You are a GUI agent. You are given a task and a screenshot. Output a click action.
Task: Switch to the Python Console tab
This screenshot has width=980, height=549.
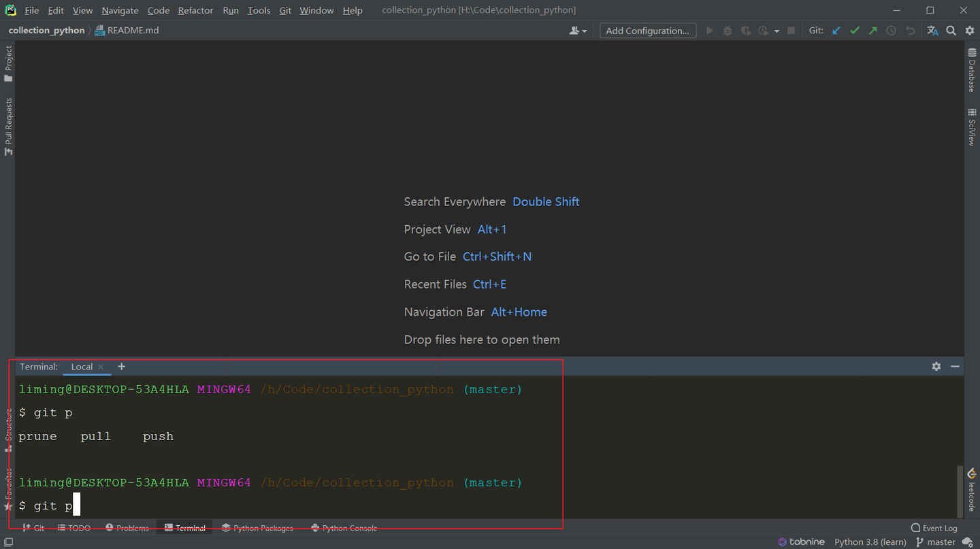344,528
